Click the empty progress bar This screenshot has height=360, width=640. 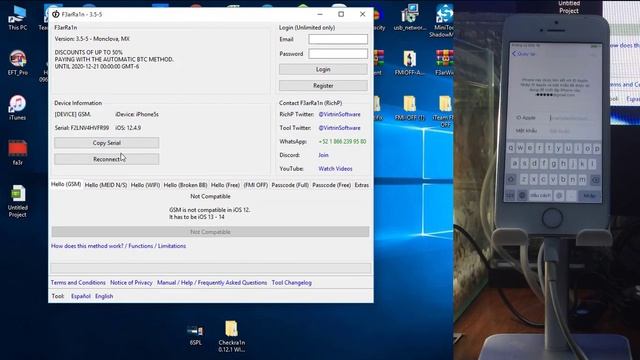pos(211,268)
